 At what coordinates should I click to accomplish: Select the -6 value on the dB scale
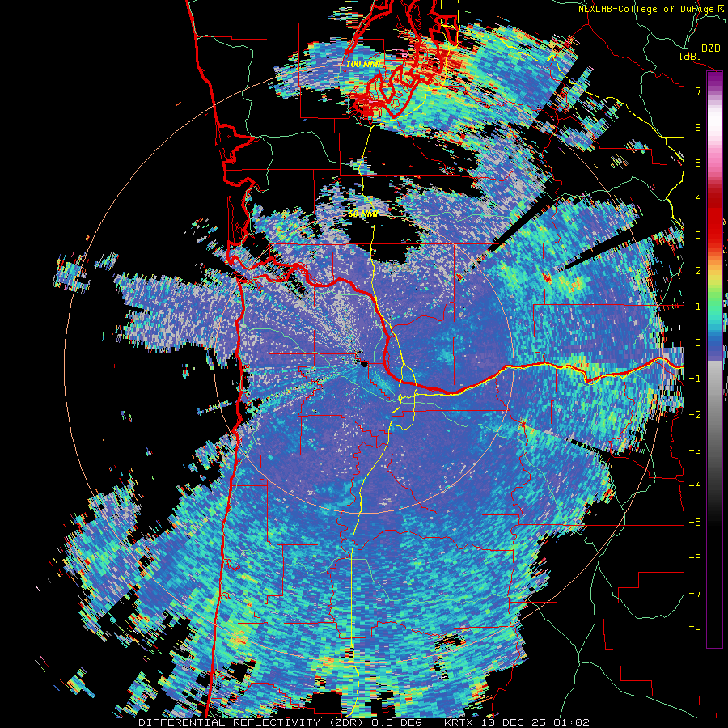coord(695,557)
